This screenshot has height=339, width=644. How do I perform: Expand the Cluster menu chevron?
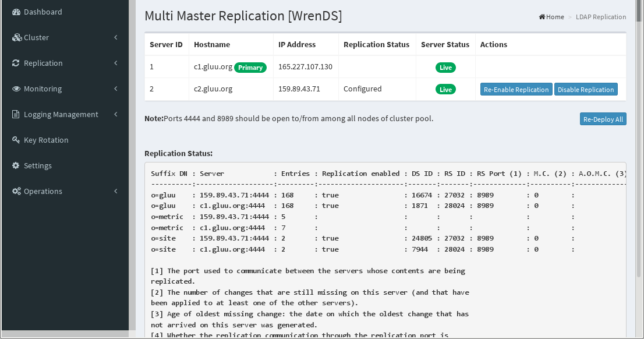(116, 37)
